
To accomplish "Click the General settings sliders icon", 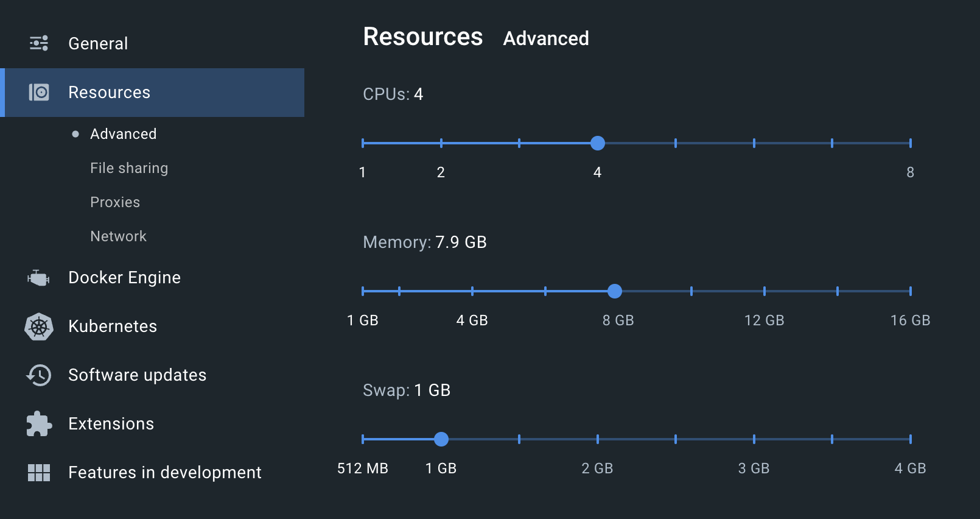I will pos(39,43).
